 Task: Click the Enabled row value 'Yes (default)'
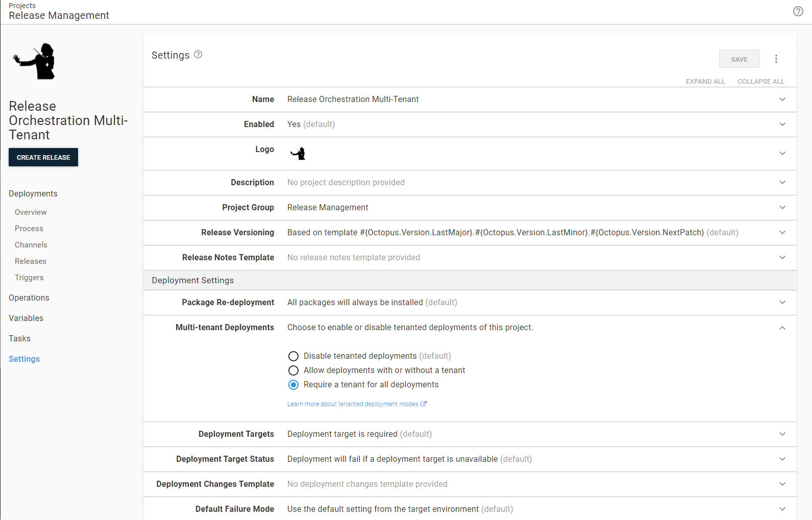311,125
